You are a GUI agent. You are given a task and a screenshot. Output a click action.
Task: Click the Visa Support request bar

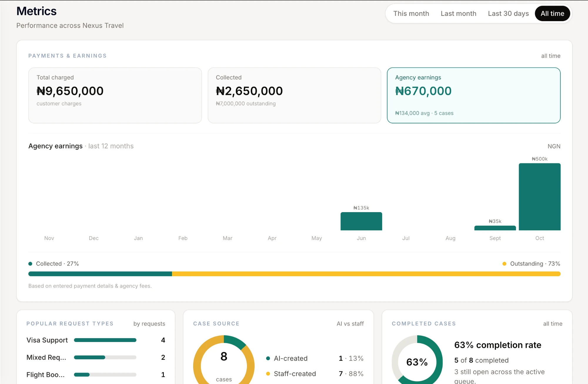[x=105, y=340]
